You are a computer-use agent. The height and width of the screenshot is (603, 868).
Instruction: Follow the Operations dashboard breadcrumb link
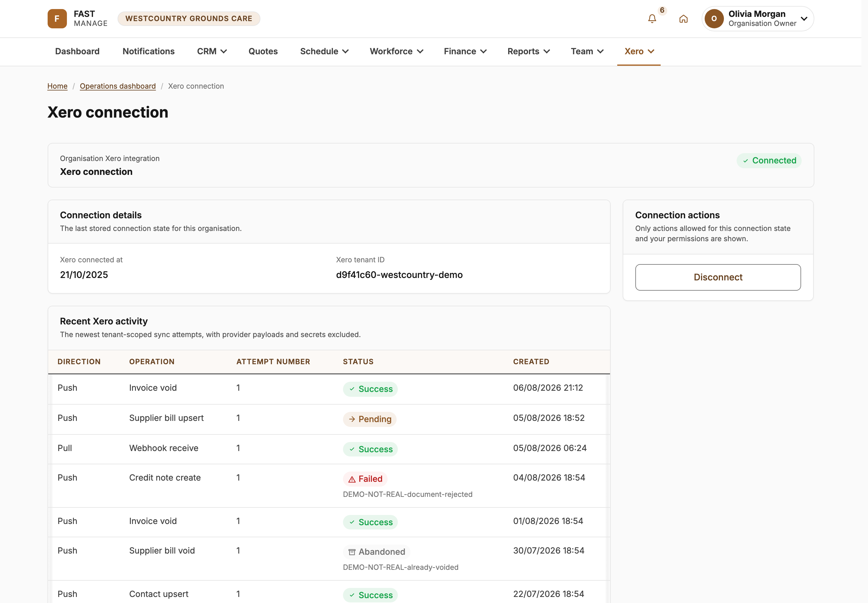tap(118, 86)
